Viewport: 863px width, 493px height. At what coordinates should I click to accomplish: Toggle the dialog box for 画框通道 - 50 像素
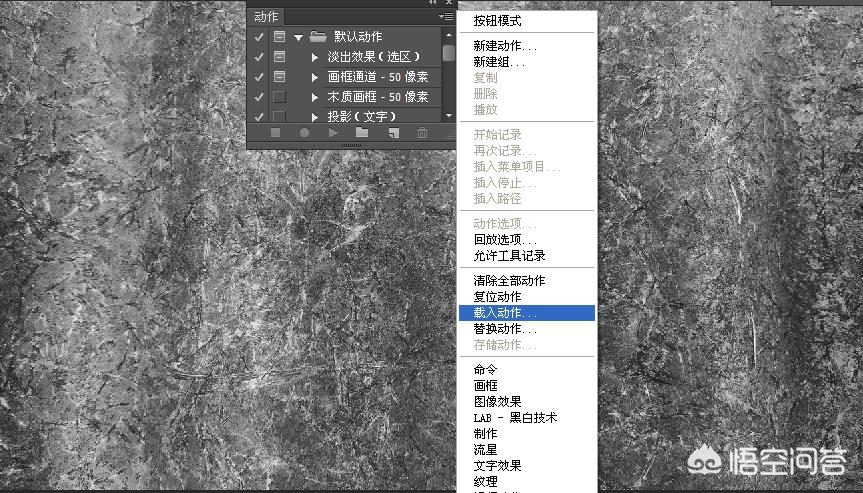coord(280,77)
